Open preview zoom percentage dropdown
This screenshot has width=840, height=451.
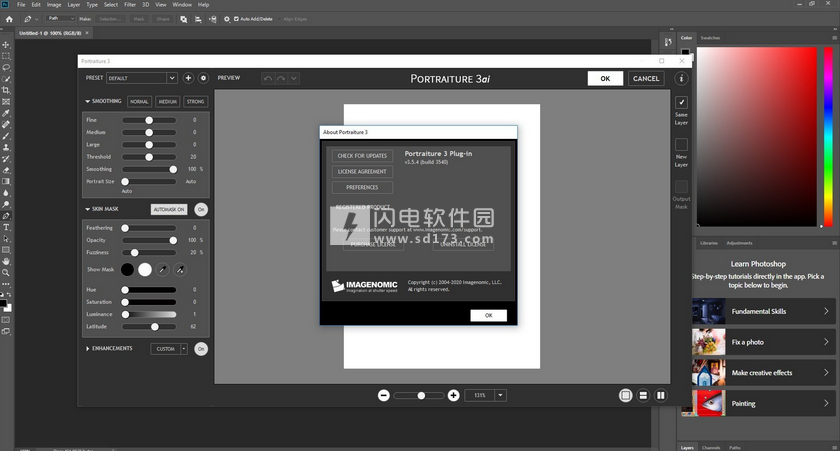[500, 395]
